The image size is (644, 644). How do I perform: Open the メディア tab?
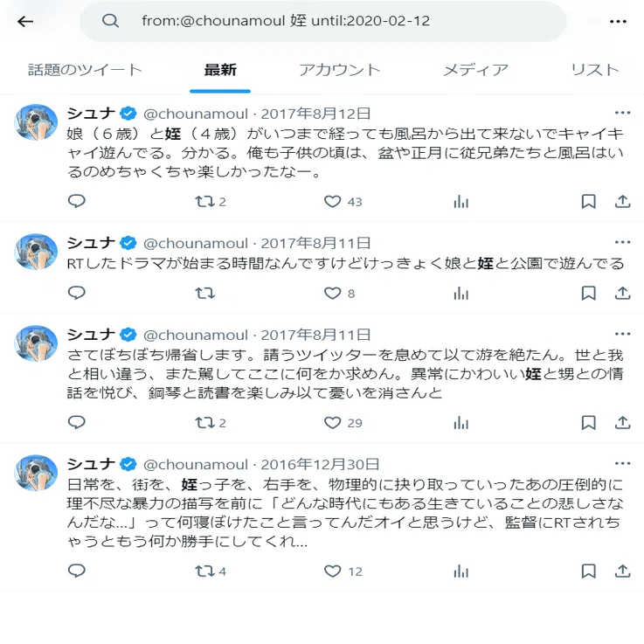pos(475,70)
